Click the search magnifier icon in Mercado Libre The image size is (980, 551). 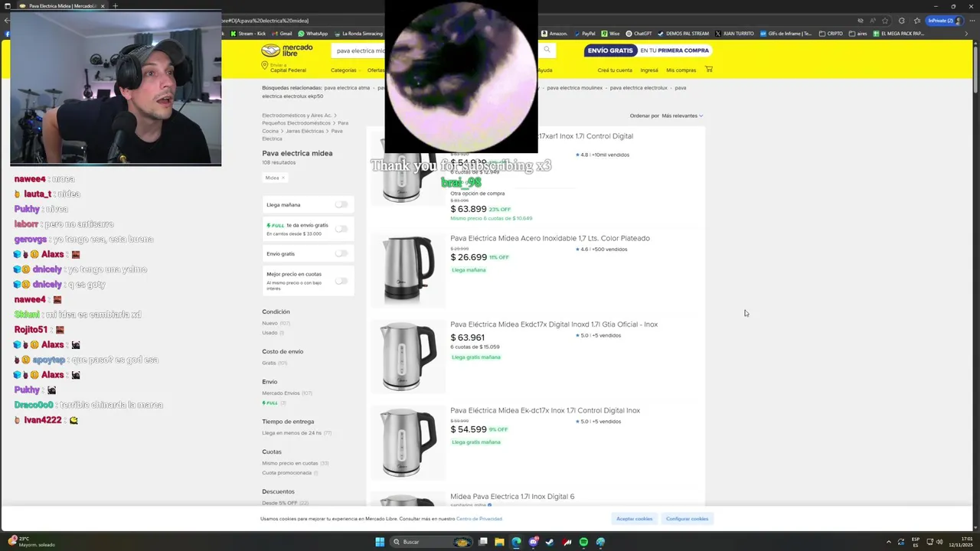(x=547, y=50)
